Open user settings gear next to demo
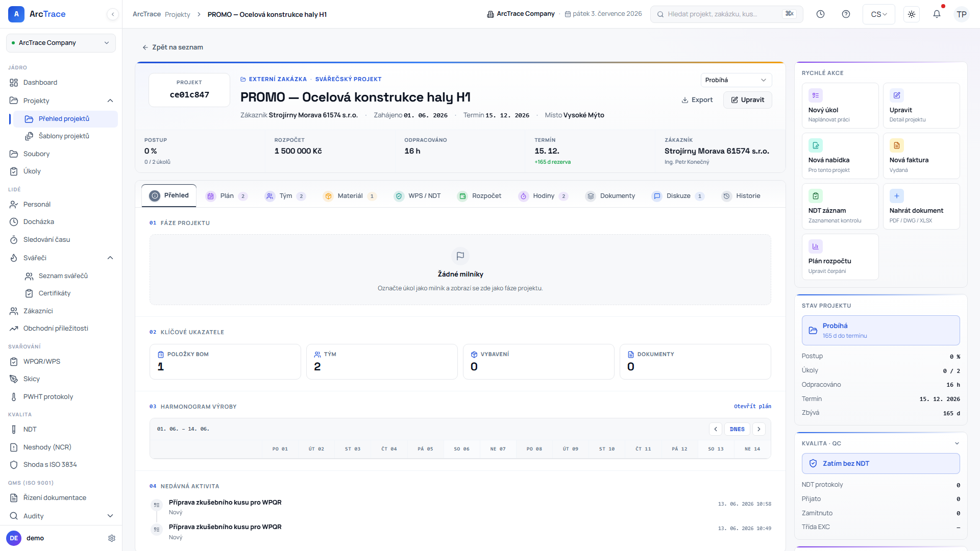Image resolution: width=980 pixels, height=551 pixels. click(x=112, y=538)
